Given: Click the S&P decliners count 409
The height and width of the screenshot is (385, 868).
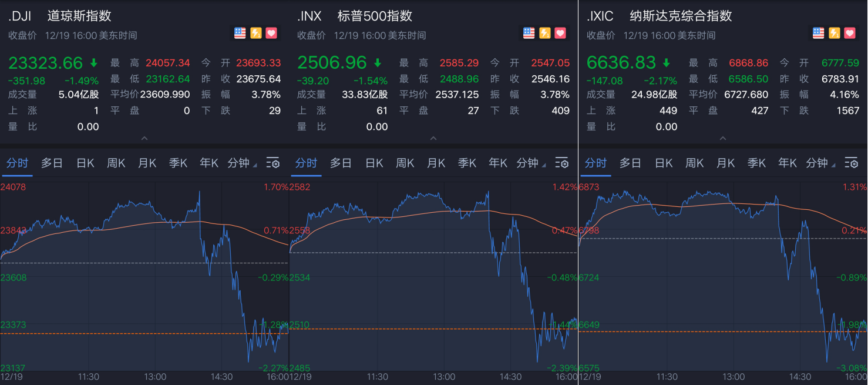Looking at the screenshot, I should click(x=560, y=111).
